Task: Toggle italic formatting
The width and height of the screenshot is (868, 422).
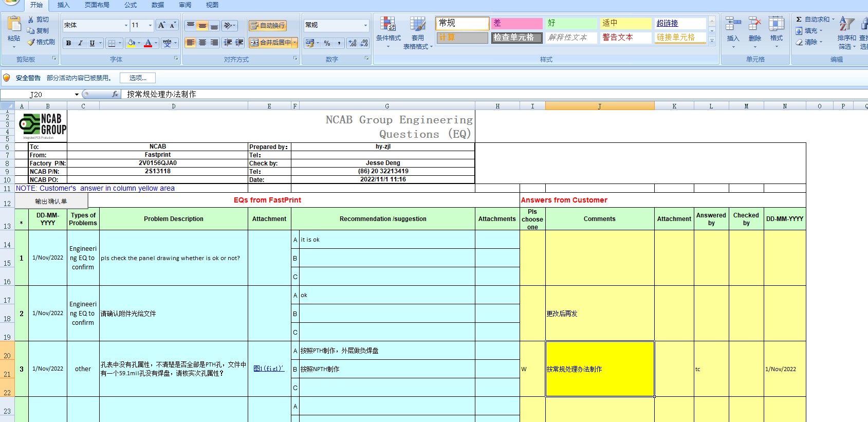Action: click(80, 43)
